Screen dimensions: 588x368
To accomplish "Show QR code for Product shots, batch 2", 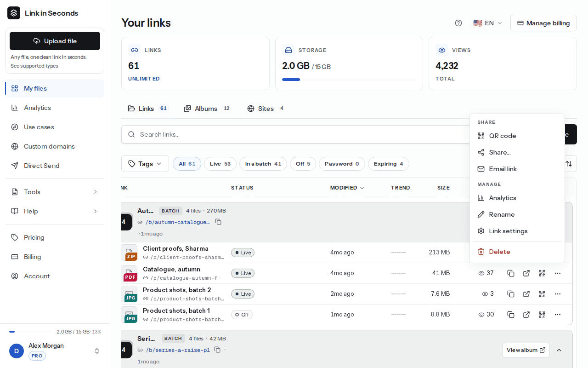I will 542,294.
